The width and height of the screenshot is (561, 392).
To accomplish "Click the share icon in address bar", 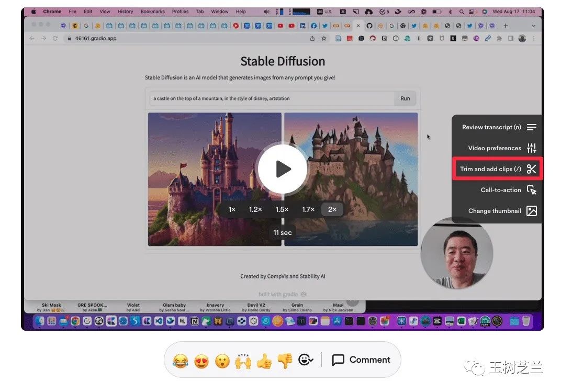I will click(x=312, y=38).
